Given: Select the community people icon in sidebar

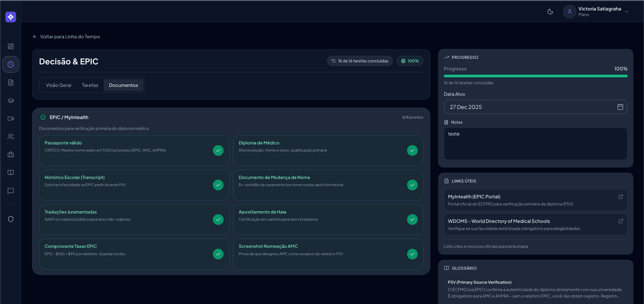Looking at the screenshot, I should point(10,136).
